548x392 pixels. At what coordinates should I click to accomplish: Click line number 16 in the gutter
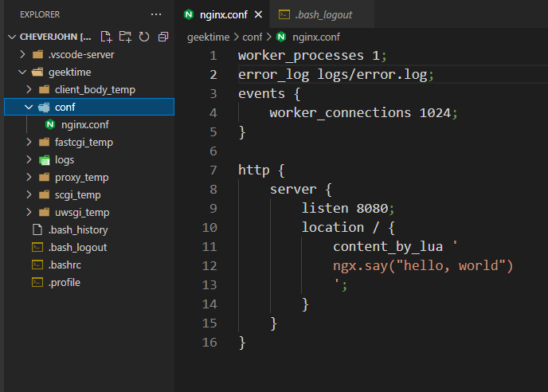pos(209,343)
